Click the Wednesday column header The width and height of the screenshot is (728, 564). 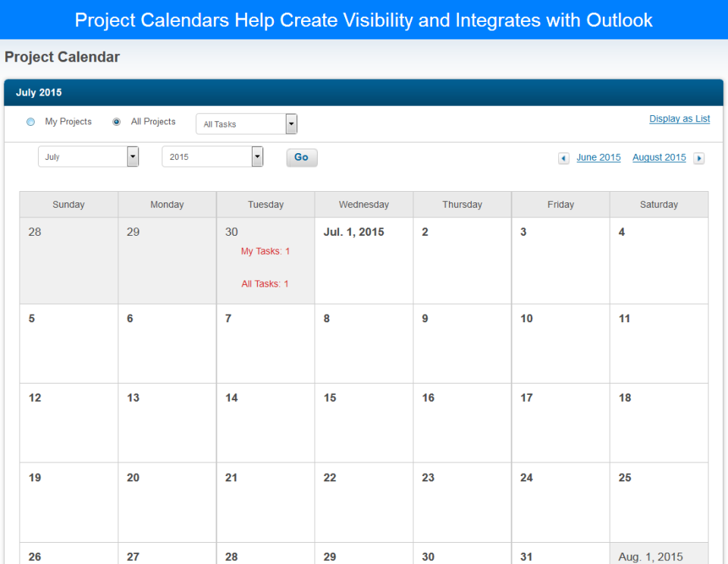[x=364, y=205]
